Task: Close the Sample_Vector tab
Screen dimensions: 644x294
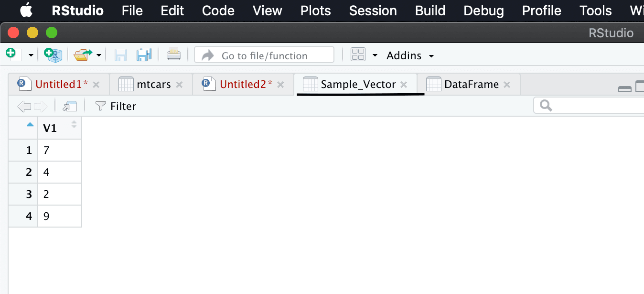Action: tap(404, 85)
